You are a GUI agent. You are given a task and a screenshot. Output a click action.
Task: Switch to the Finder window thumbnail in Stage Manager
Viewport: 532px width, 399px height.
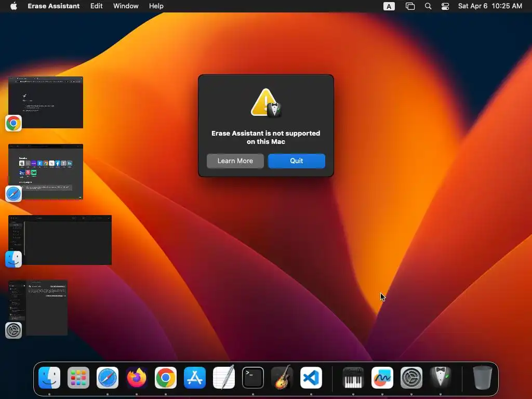[x=60, y=240]
